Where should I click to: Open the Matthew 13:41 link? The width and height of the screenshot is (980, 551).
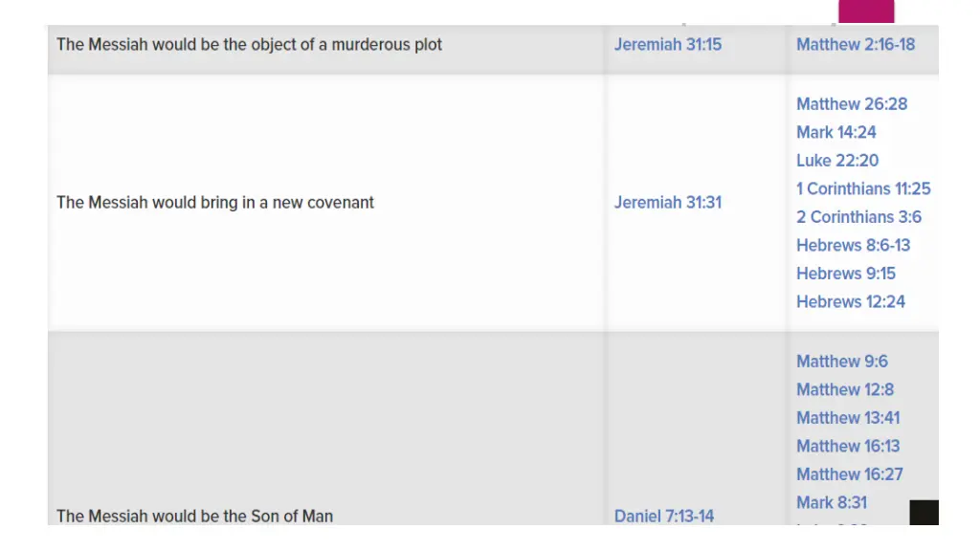(848, 417)
